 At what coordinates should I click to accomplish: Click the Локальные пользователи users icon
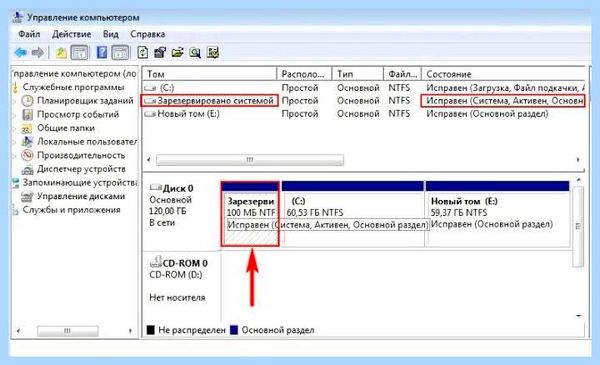click(x=27, y=142)
